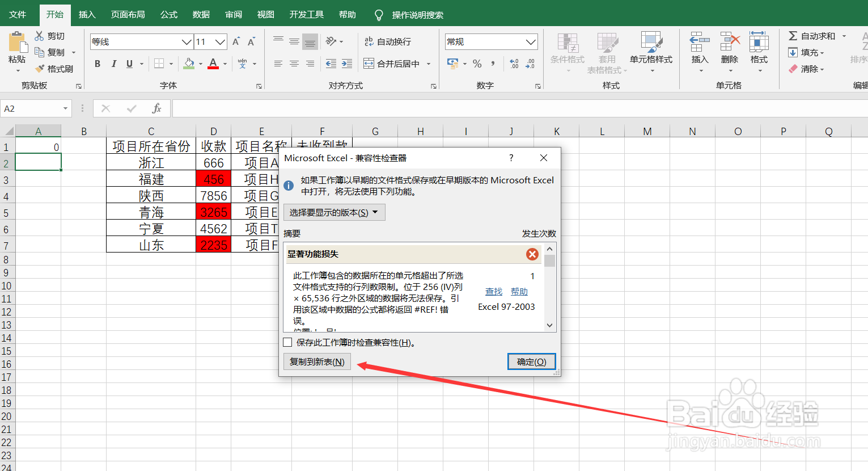This screenshot has height=471, width=868.
Task: Click the cell containing 浙江
Action: point(151,162)
